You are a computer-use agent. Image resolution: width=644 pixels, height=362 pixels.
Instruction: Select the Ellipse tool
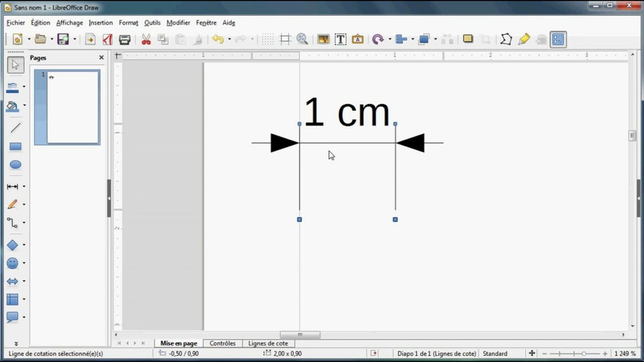(x=15, y=164)
